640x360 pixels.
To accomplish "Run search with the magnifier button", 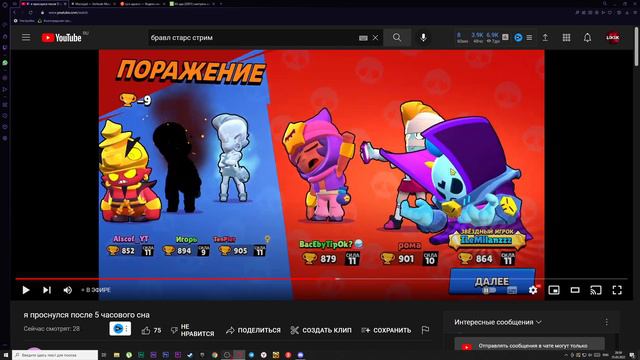I will 397,38.
